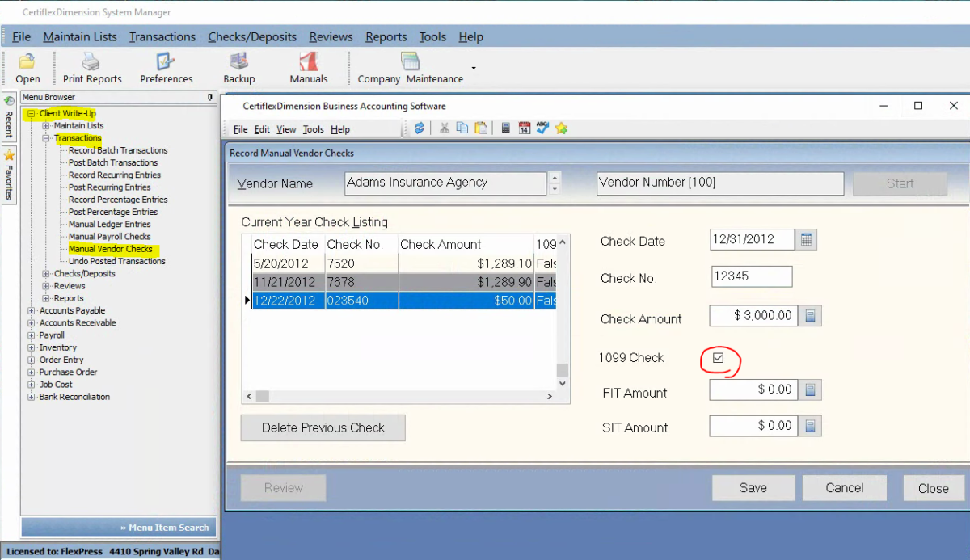Open the Print Reports tool

click(x=91, y=67)
